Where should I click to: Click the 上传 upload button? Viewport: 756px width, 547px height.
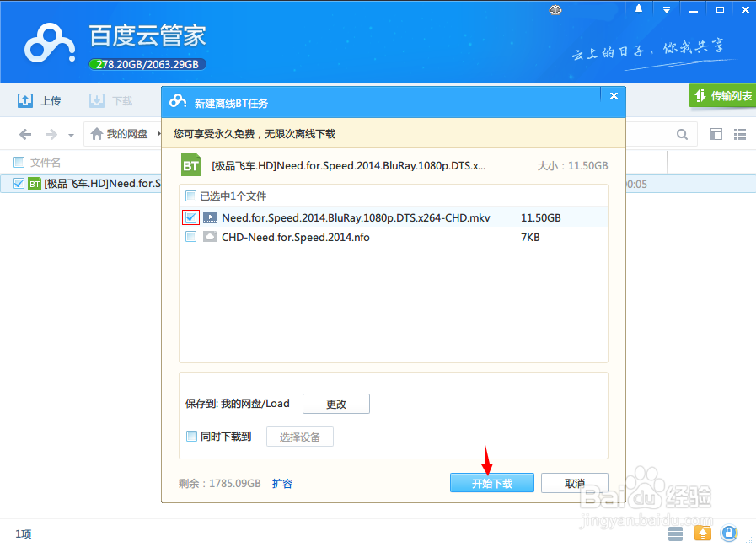pyautogui.click(x=40, y=101)
